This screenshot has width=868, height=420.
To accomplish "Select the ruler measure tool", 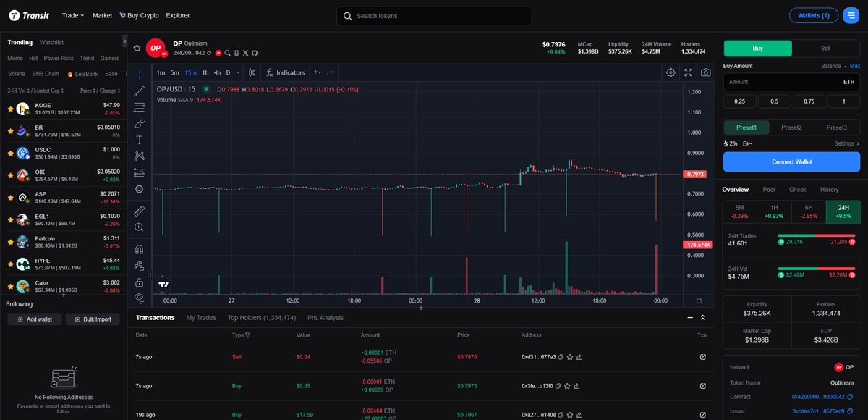I will pos(140,211).
